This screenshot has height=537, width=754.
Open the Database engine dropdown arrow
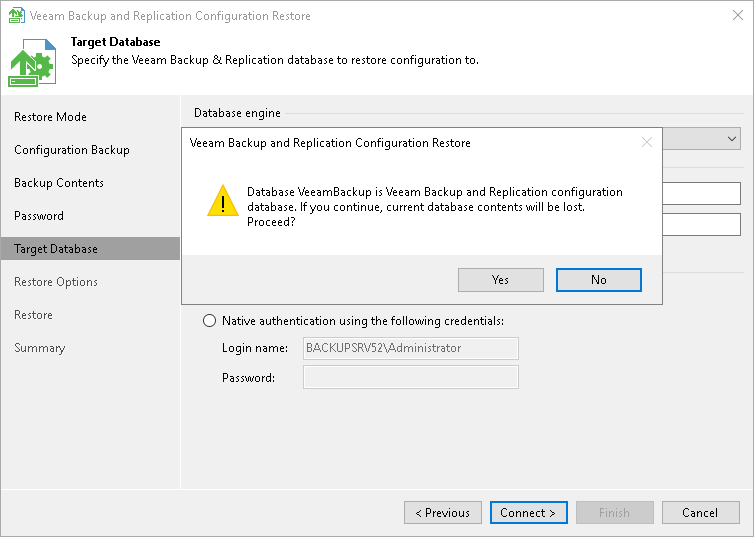click(x=731, y=139)
